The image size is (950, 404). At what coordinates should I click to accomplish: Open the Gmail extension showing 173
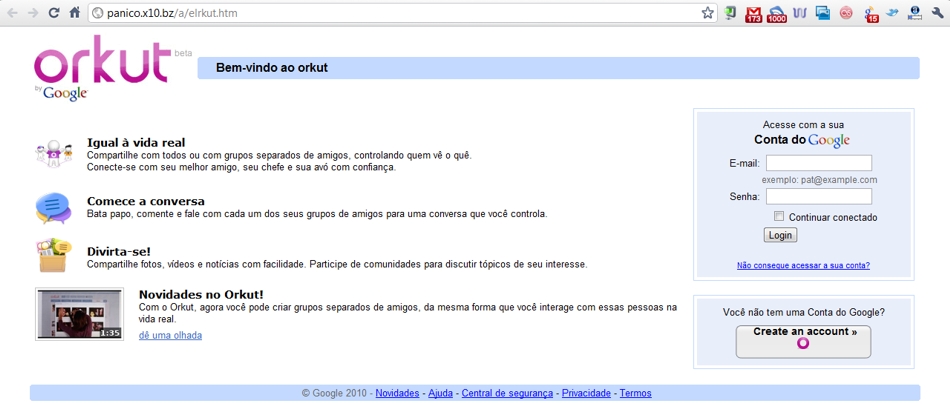pos(754,14)
